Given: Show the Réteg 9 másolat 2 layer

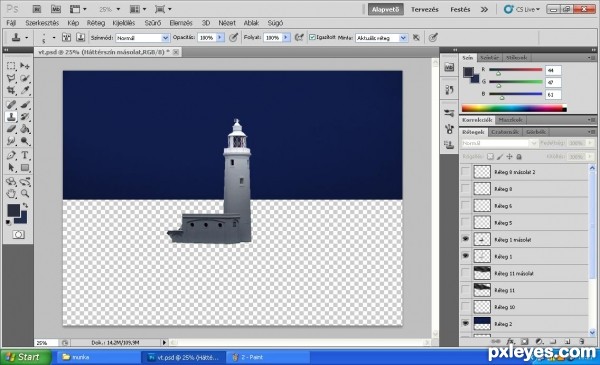Looking at the screenshot, I should 465,172.
